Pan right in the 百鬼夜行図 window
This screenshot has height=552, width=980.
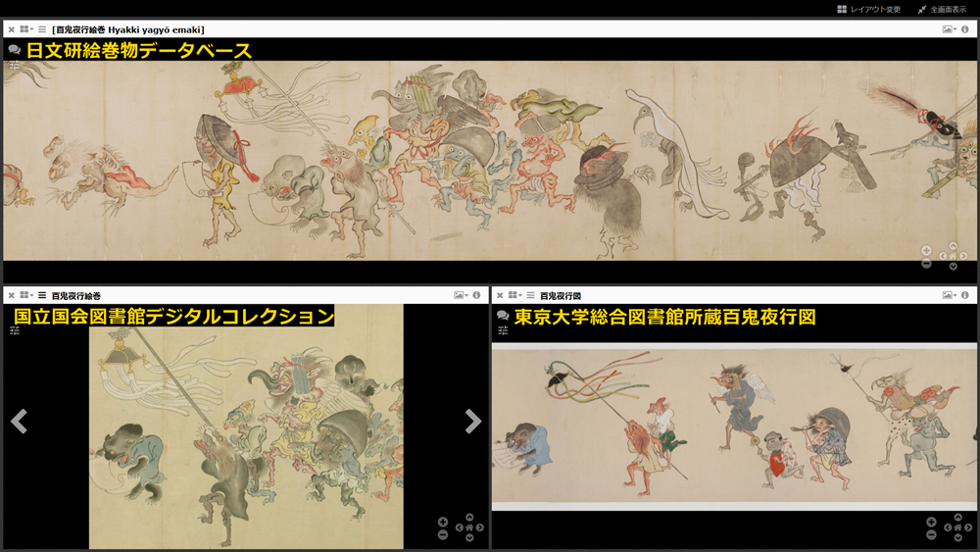(969, 527)
